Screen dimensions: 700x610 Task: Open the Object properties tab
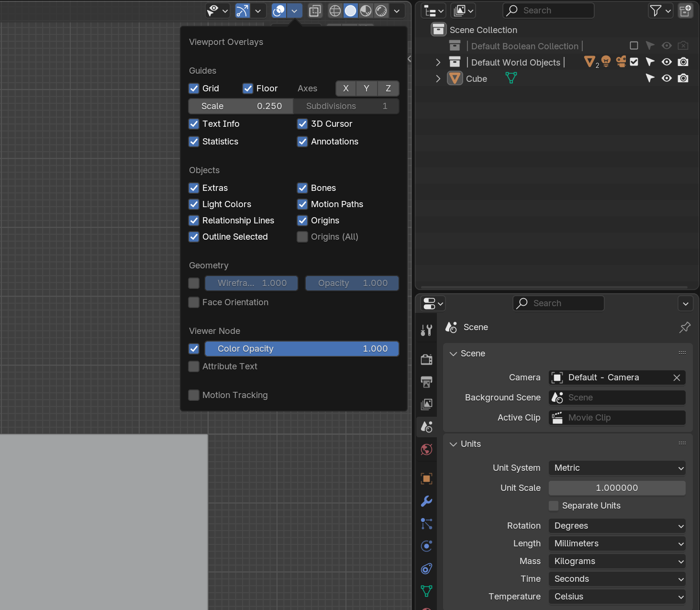click(426, 478)
